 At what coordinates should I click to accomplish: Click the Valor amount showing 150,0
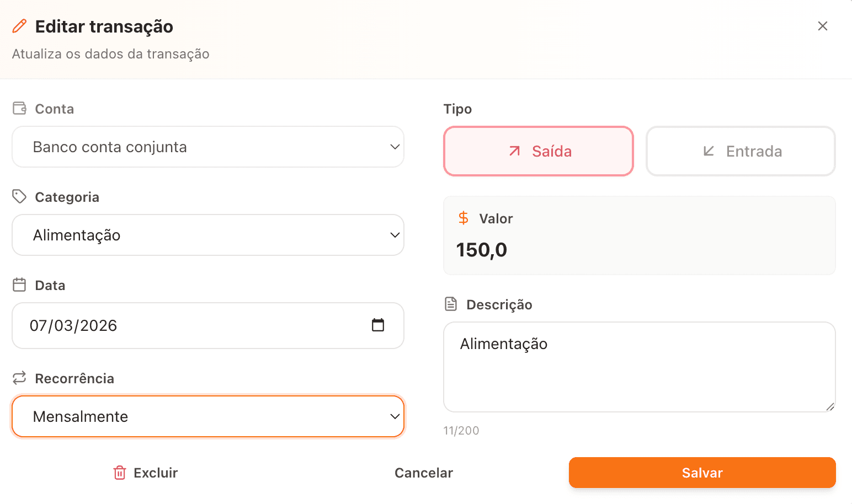pos(481,249)
